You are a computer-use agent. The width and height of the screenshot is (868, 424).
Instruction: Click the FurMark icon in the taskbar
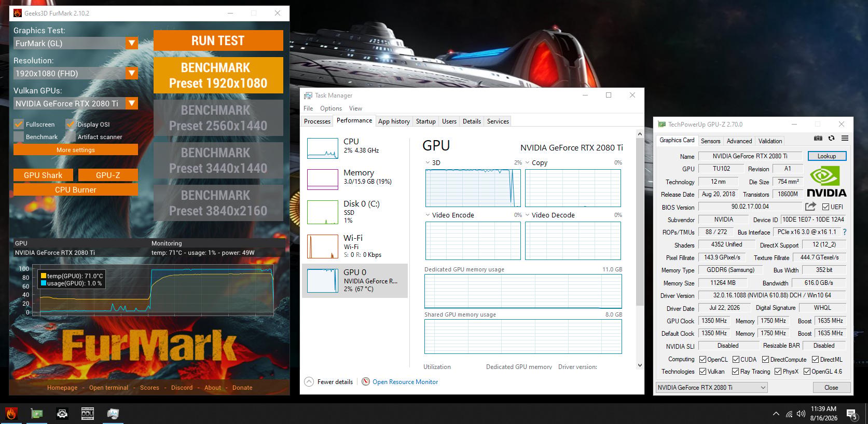pos(11,413)
